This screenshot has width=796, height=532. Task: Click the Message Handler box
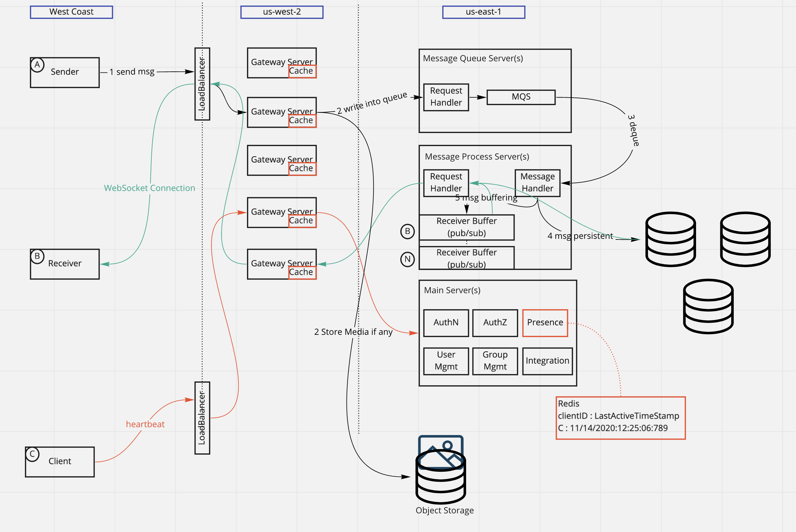coord(537,183)
